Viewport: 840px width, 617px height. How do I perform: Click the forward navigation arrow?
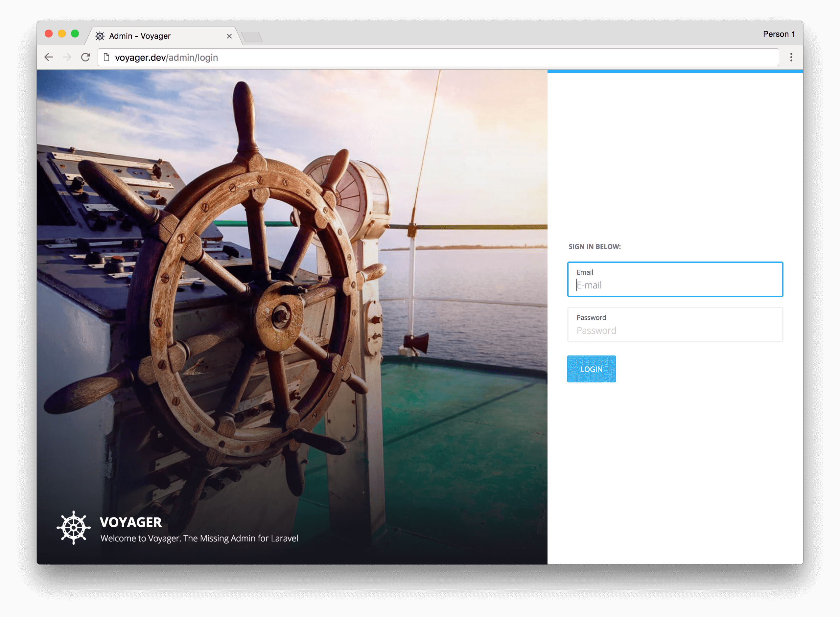click(67, 57)
